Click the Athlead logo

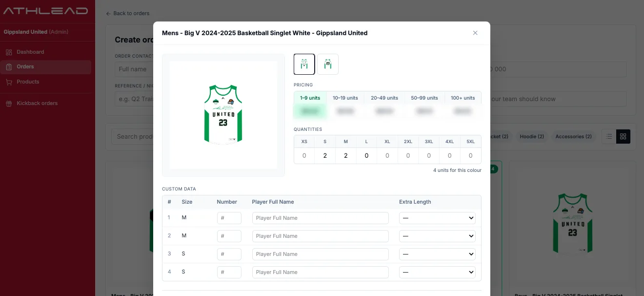45,11
